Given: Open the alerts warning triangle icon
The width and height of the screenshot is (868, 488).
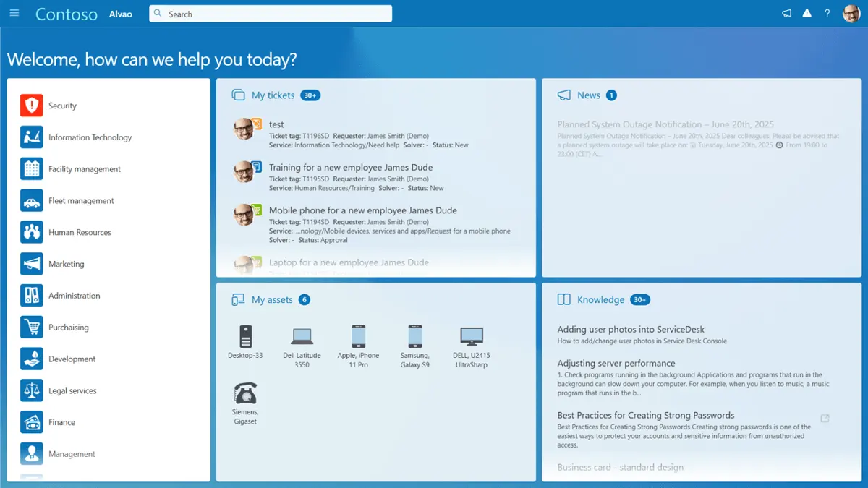Looking at the screenshot, I should 807,13.
